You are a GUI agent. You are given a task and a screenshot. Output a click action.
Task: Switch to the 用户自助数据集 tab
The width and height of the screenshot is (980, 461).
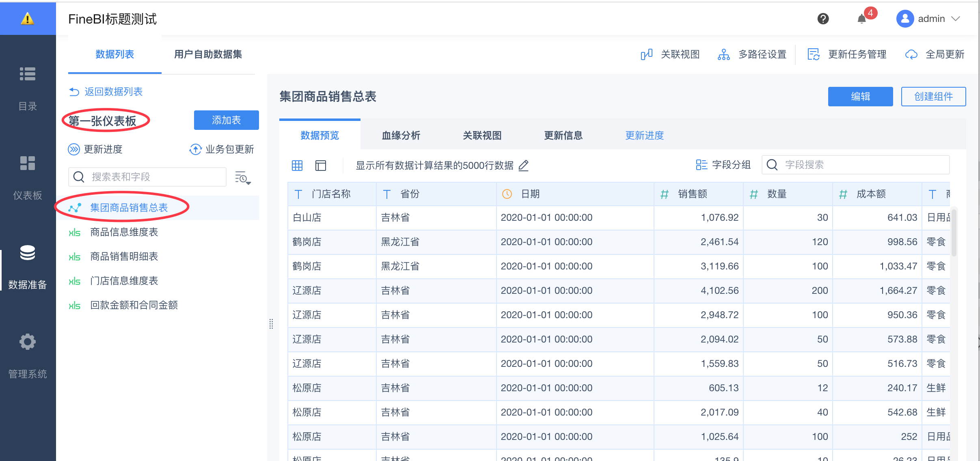(x=208, y=54)
